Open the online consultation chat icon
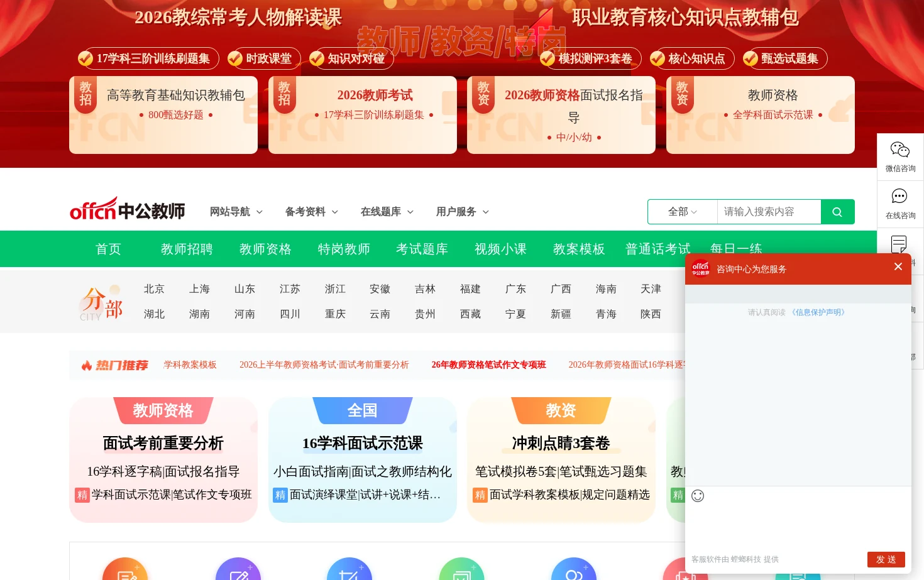The image size is (924, 580). point(899,196)
